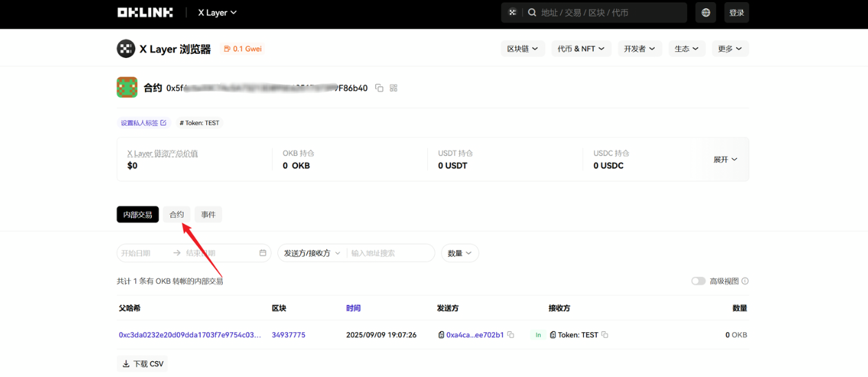868x377 pixels.
Task: Open the 数量 filter dropdown
Action: pos(460,253)
